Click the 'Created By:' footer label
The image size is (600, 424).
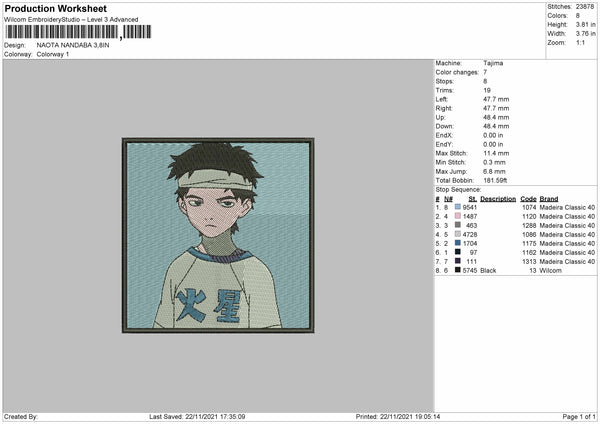coord(21,416)
